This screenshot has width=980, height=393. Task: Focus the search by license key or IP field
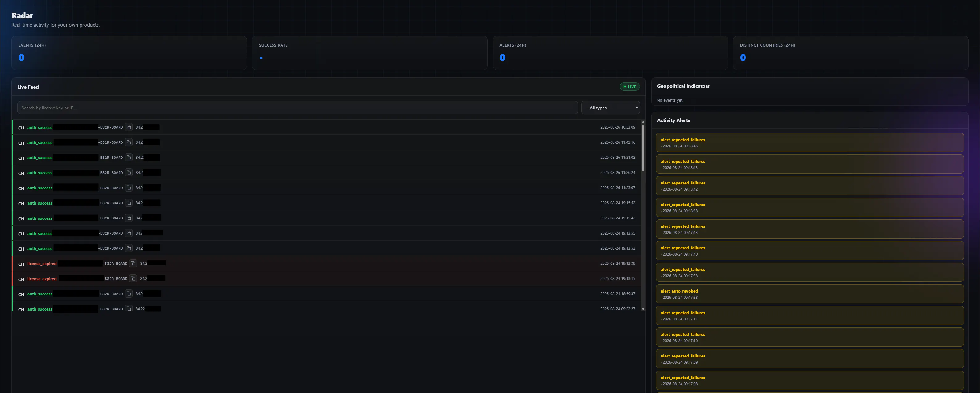(x=298, y=108)
